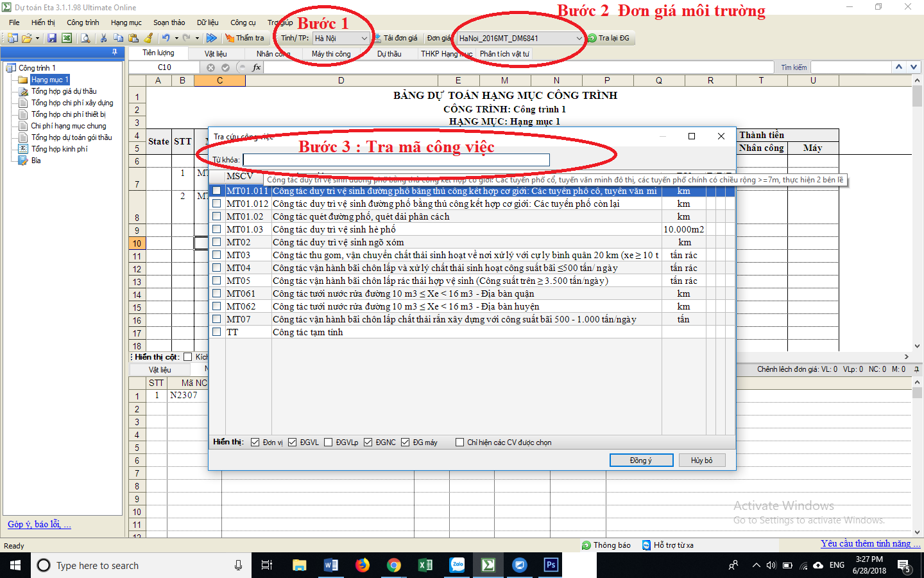Click the Đồng ý button
The image size is (924, 578).
tap(640, 460)
